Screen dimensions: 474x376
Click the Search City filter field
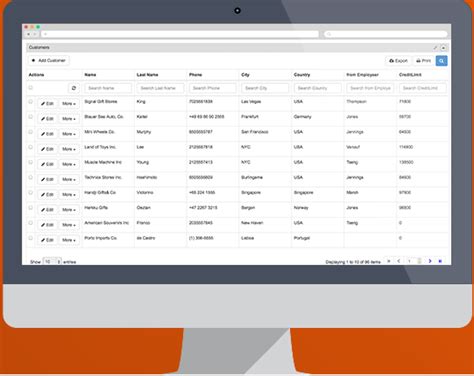coord(265,88)
